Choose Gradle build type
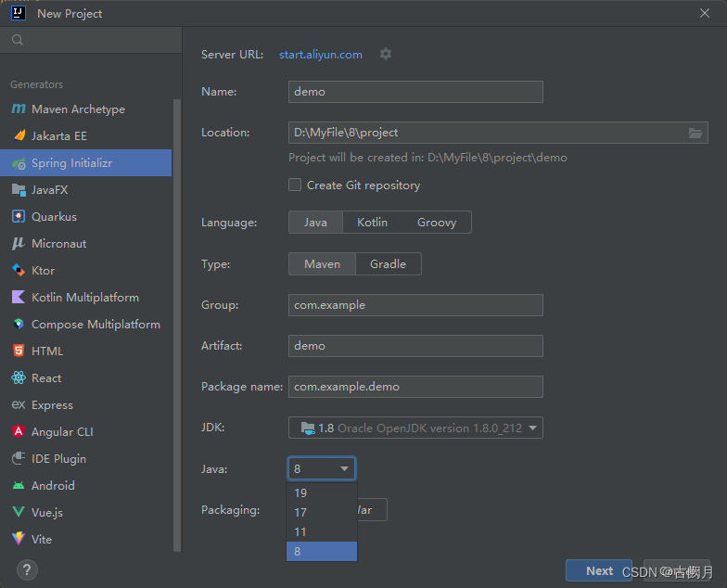Viewport: 727px width, 588px height. pos(388,264)
